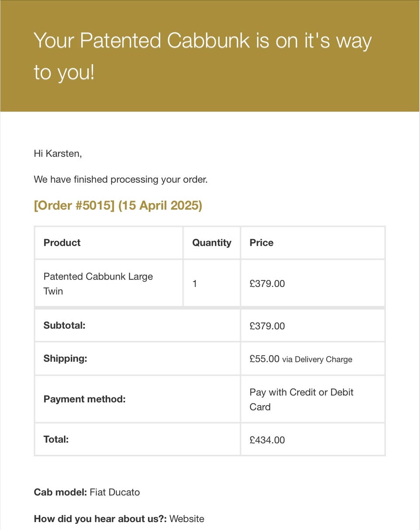Click the gold banner headline text
Image resolution: width=420 pixels, height=530 pixels.
pyautogui.click(x=202, y=56)
